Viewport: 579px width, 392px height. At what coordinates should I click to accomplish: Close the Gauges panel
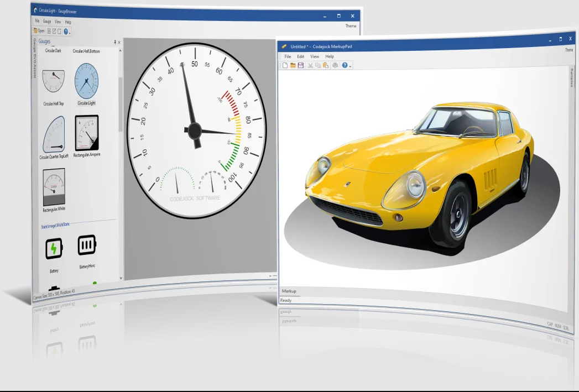coord(119,43)
